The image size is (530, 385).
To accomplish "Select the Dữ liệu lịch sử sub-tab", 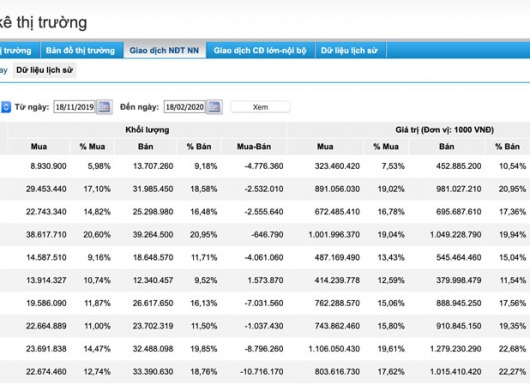I will [x=45, y=70].
